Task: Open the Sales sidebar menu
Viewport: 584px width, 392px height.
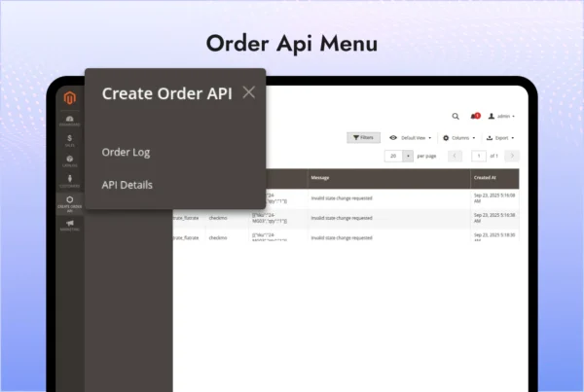Action: click(70, 141)
